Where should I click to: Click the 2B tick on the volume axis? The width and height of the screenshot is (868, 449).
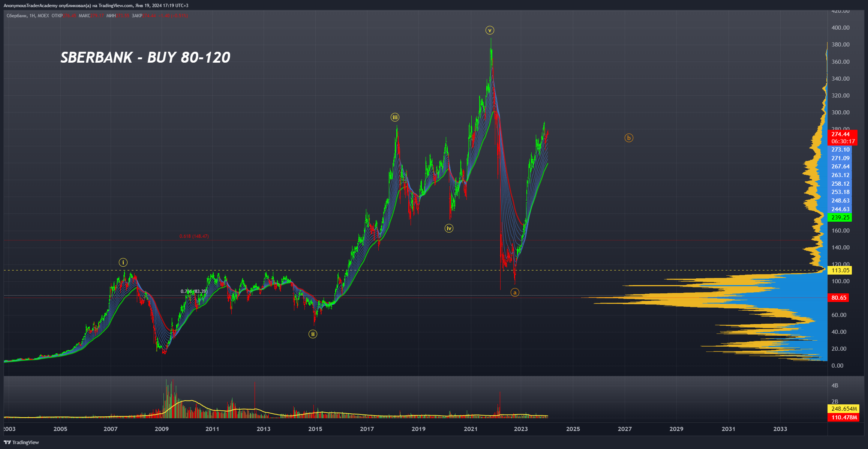click(x=835, y=402)
